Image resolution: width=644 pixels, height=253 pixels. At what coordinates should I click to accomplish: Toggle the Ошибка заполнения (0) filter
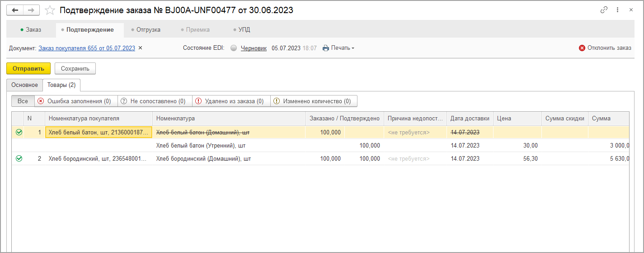point(75,101)
